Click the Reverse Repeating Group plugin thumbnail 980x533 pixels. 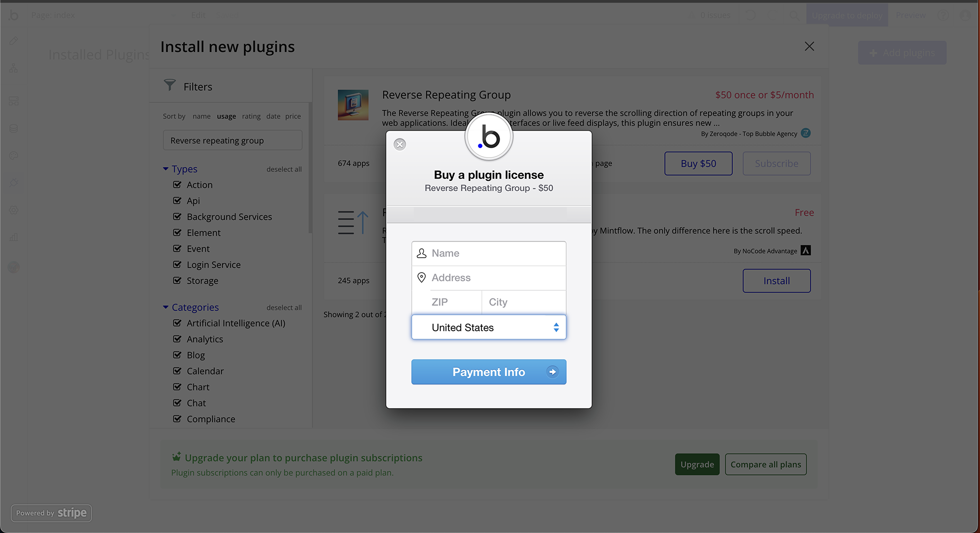[353, 105]
